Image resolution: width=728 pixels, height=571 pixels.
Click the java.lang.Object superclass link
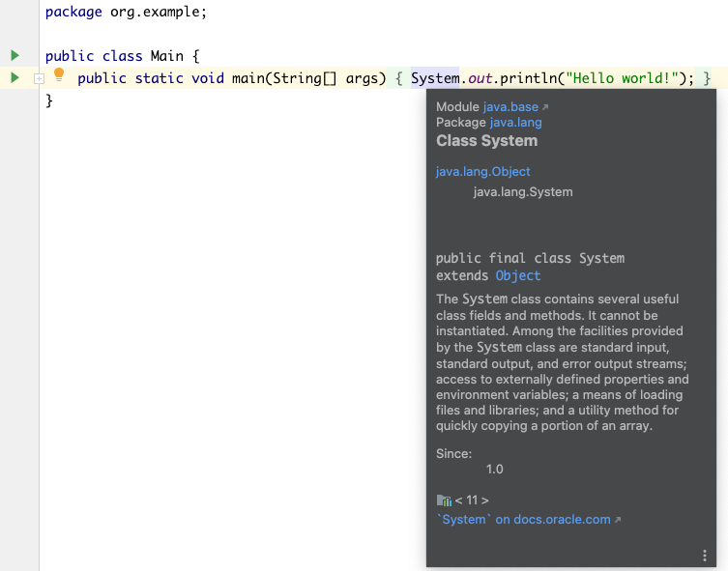click(x=482, y=172)
